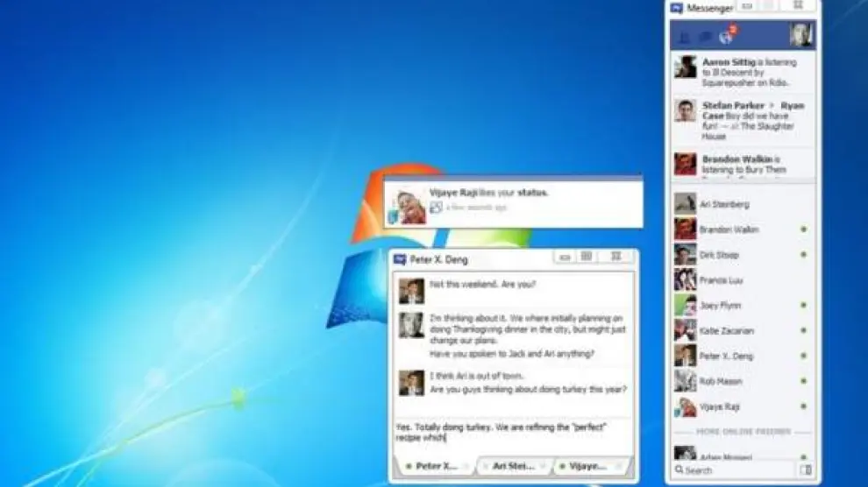
Task: Switch to the Vijaye... chat tab
Action: (587, 466)
